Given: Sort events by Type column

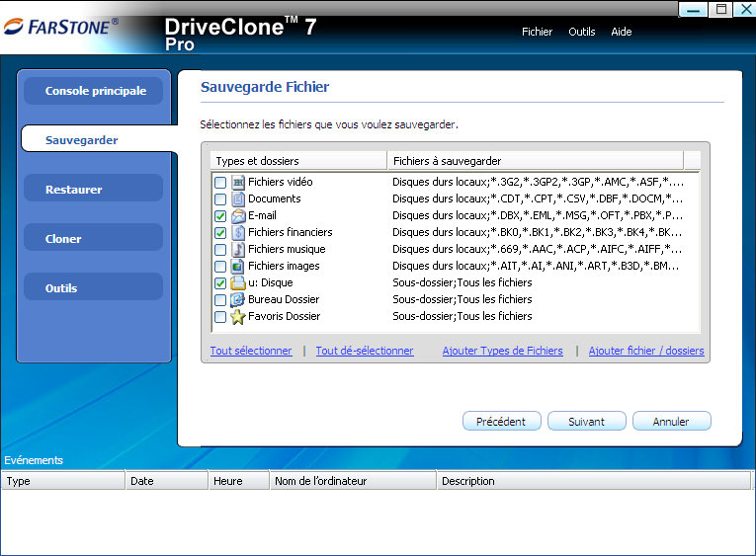Looking at the screenshot, I should tap(62, 481).
